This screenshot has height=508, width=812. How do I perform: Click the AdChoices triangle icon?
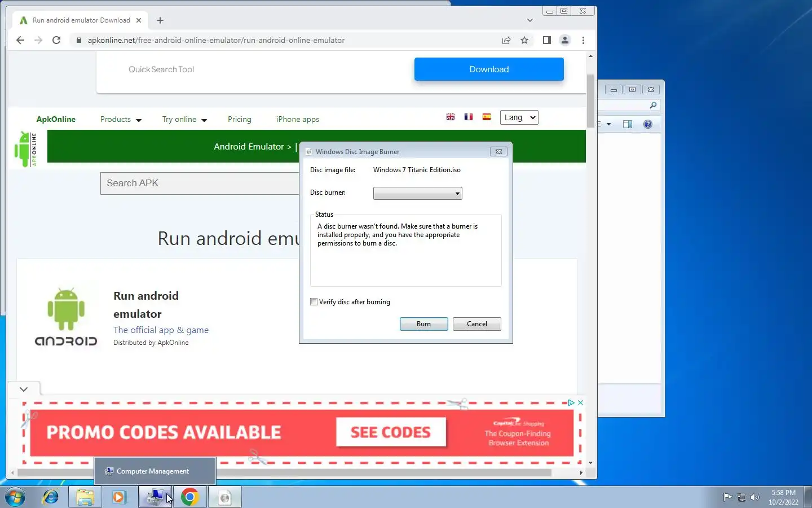pyautogui.click(x=571, y=402)
